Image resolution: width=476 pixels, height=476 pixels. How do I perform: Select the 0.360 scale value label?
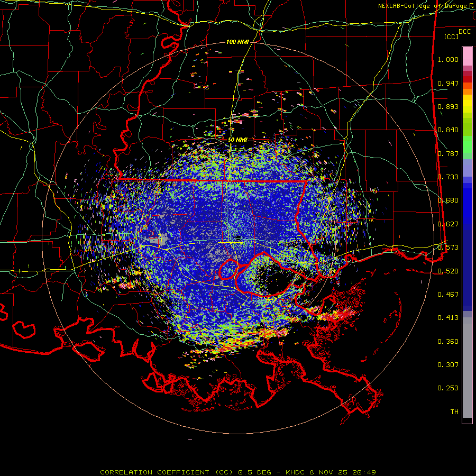[448, 341]
